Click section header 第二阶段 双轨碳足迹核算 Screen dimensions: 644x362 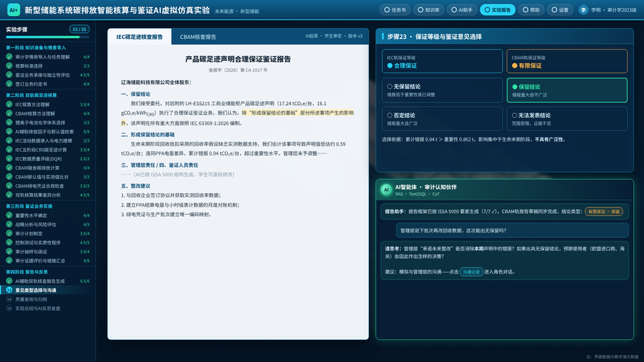(x=32, y=95)
